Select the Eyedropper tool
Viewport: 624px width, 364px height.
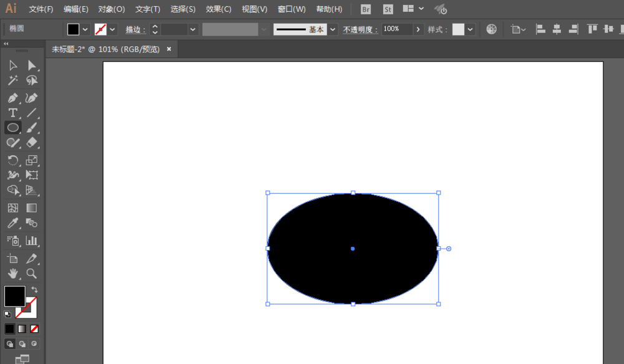pos(12,224)
